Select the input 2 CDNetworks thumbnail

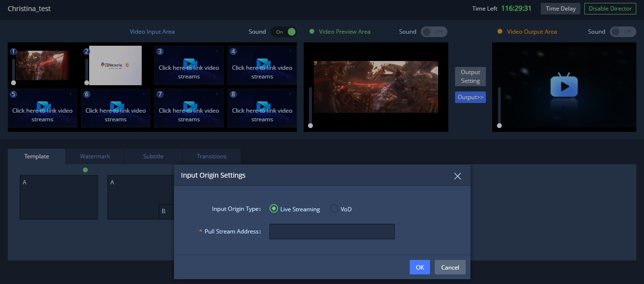[x=115, y=65]
